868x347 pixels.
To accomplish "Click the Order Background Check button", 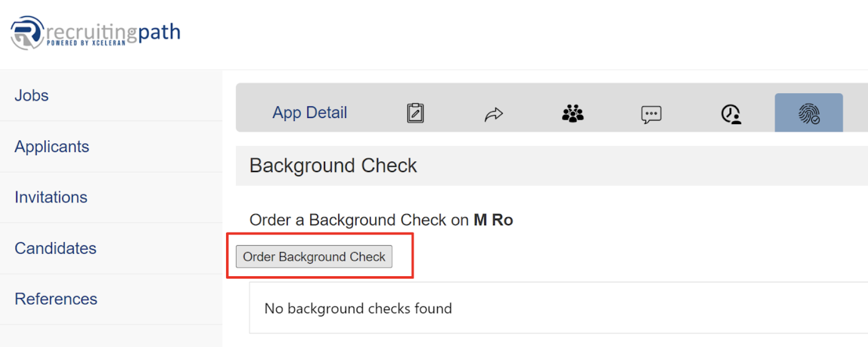I will 314,257.
